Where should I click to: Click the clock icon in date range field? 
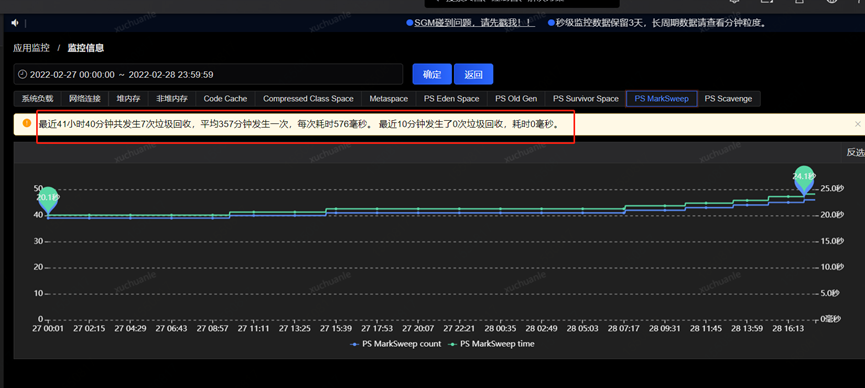(x=23, y=74)
